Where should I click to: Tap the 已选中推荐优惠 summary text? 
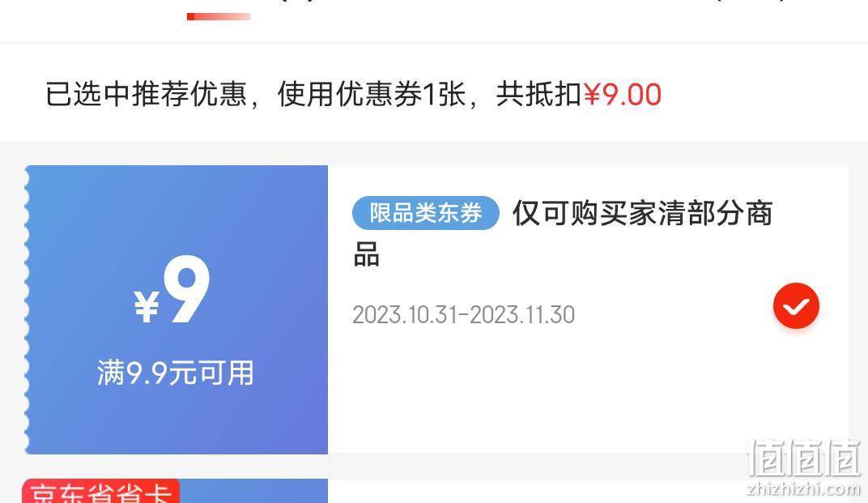146,94
